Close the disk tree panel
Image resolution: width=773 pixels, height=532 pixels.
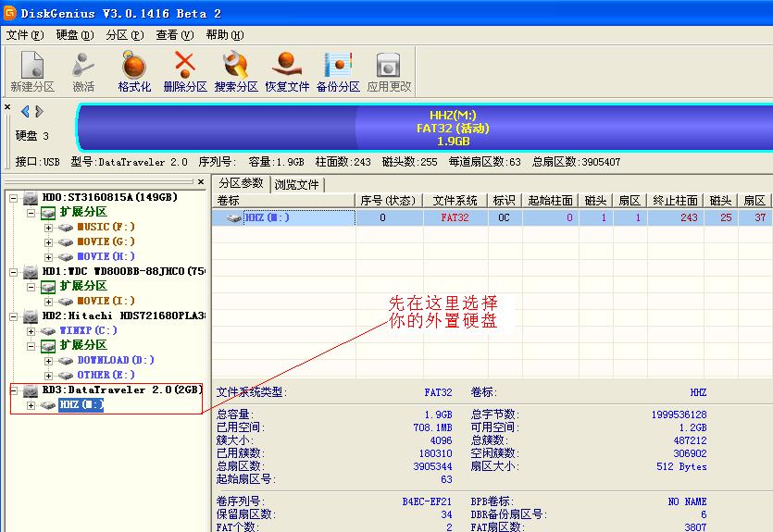coord(201,181)
